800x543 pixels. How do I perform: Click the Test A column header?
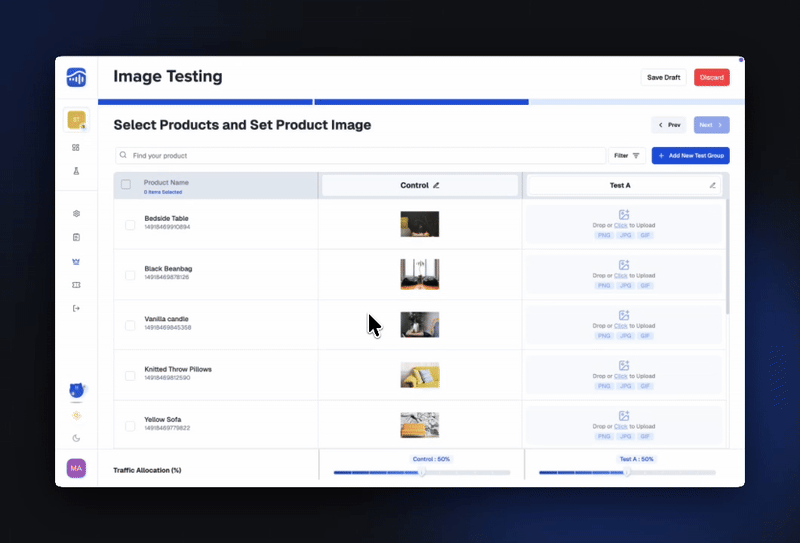tap(624, 185)
